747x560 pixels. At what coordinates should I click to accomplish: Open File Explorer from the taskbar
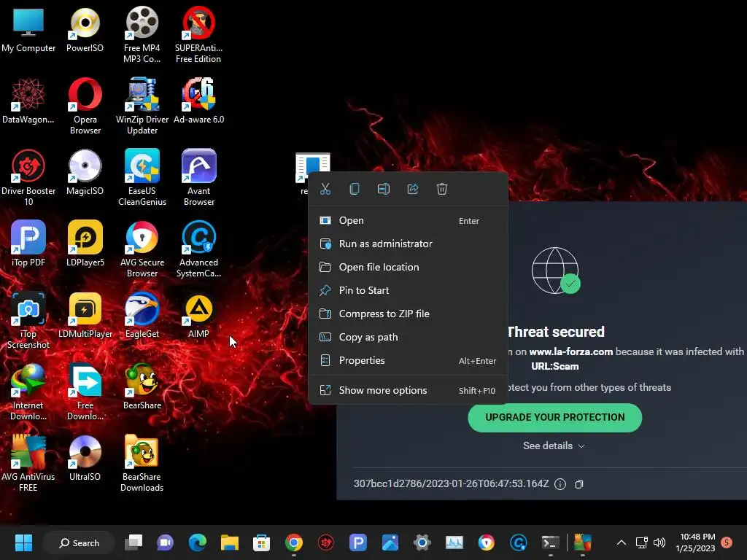[x=229, y=542]
